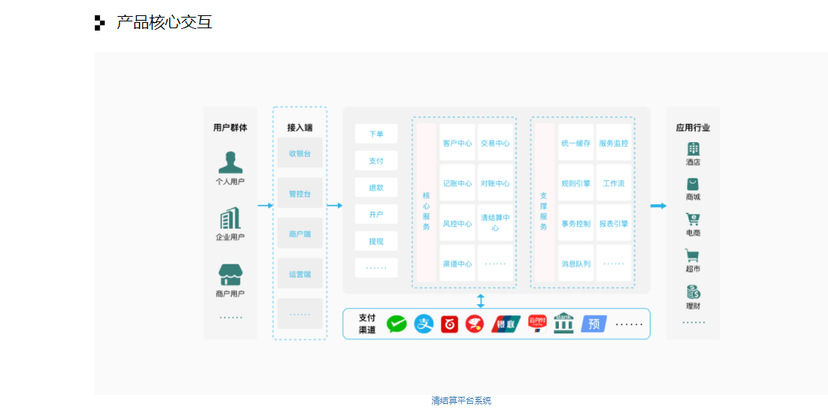Click the 支付 action box
The height and width of the screenshot is (409, 828).
pos(376,160)
